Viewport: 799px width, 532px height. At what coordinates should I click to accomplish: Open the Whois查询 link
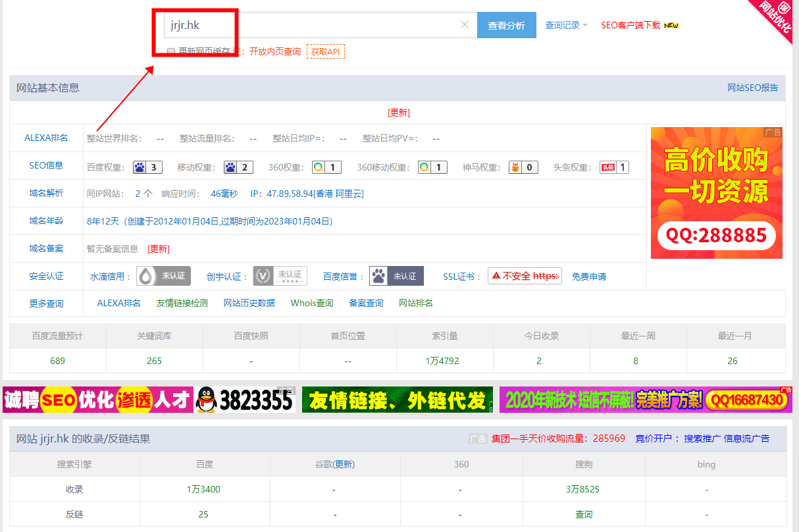tap(312, 303)
